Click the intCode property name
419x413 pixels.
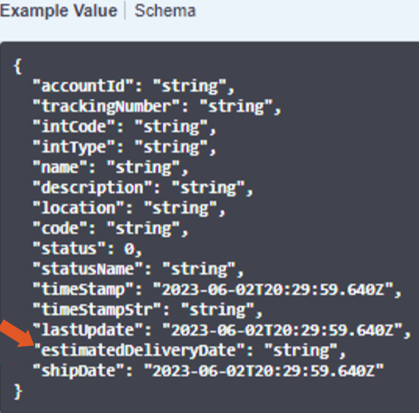[x=74, y=127]
